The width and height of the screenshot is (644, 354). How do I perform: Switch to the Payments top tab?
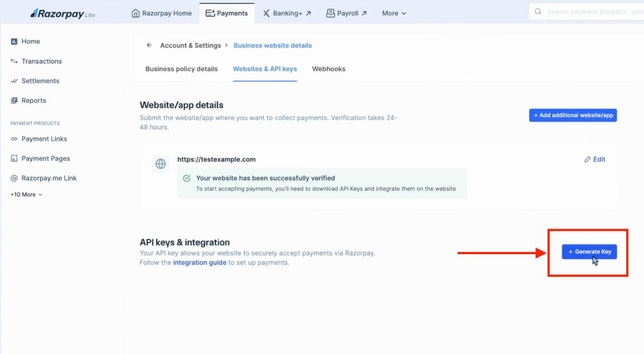tap(227, 13)
